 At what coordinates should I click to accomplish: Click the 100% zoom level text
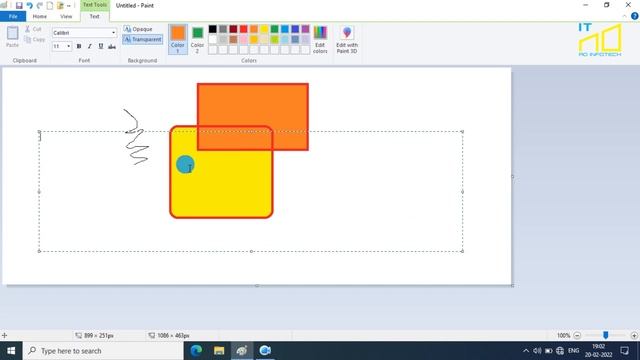pyautogui.click(x=563, y=336)
